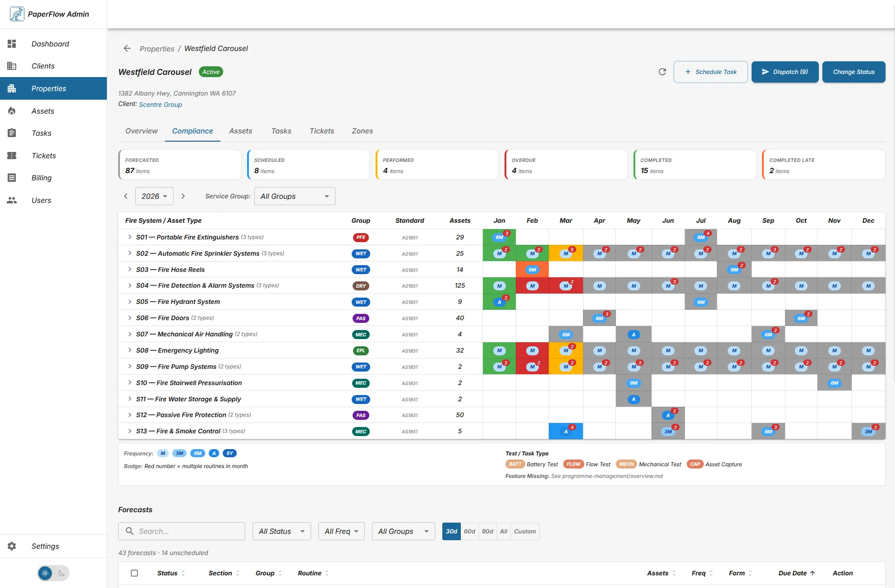895x588 pixels.
Task: Open the Tickets sidebar icon
Action: pos(12,156)
